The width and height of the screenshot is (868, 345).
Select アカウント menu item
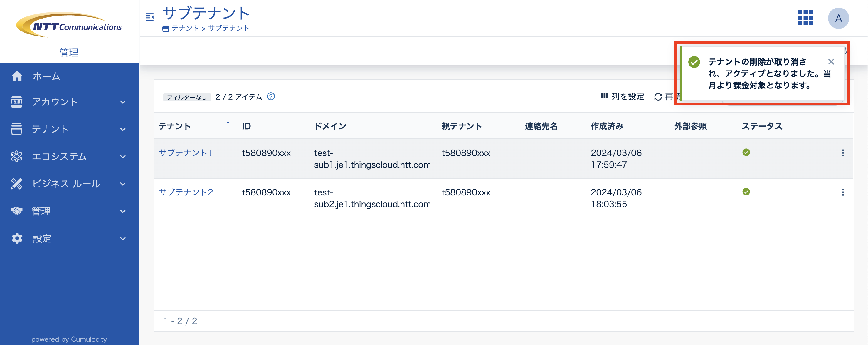[55, 102]
